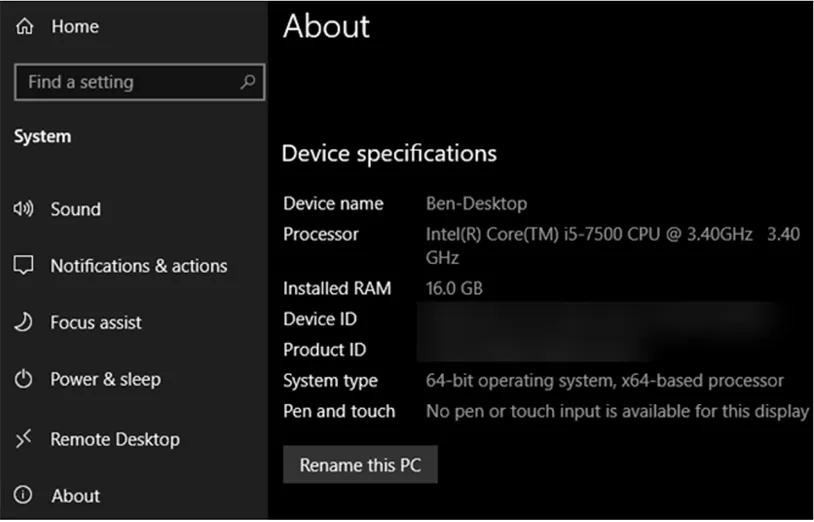This screenshot has width=814, height=522.
Task: Click the Home house icon
Action: [25, 27]
